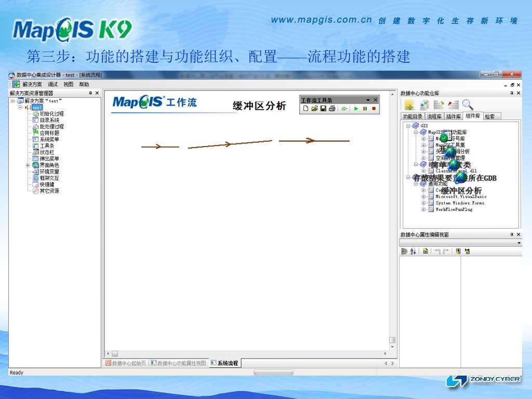The height and width of the screenshot is (399, 532).
Task: Open the 调试 menu
Action: 52,84
